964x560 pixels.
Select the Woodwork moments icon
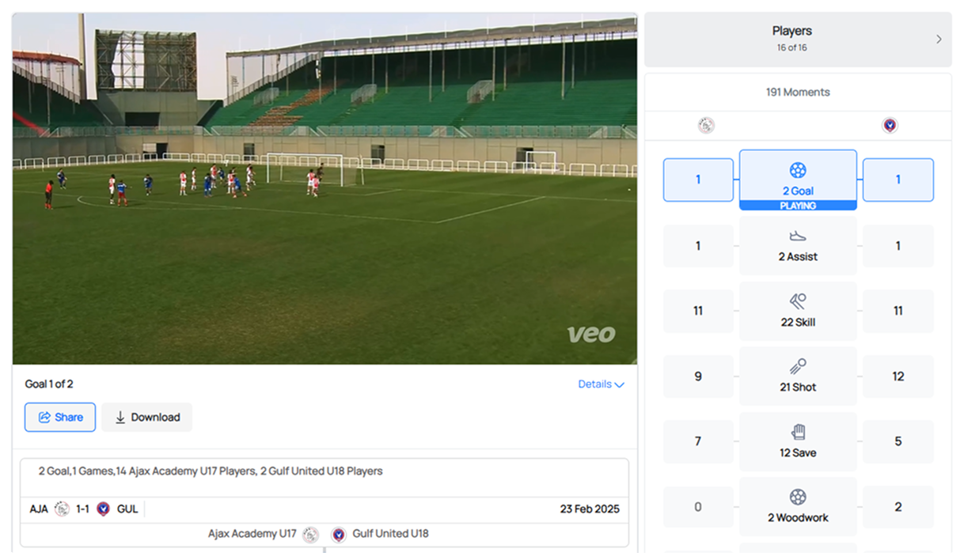(798, 497)
